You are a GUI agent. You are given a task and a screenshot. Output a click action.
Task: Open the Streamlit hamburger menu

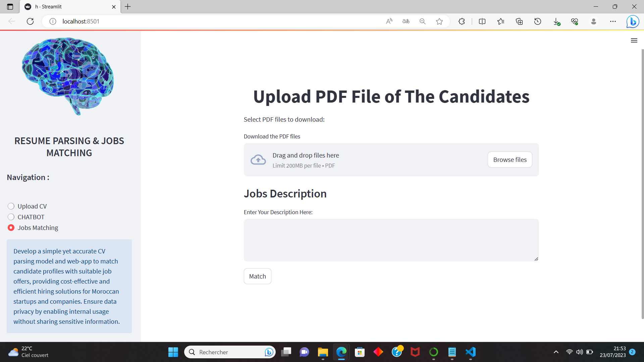pyautogui.click(x=634, y=41)
